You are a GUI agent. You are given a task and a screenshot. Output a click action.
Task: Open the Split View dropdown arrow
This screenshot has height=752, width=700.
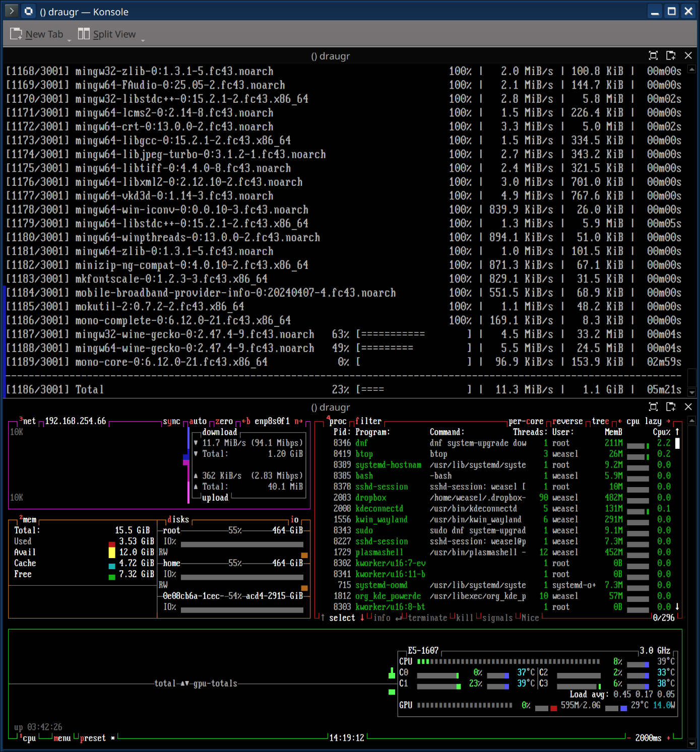coord(143,40)
